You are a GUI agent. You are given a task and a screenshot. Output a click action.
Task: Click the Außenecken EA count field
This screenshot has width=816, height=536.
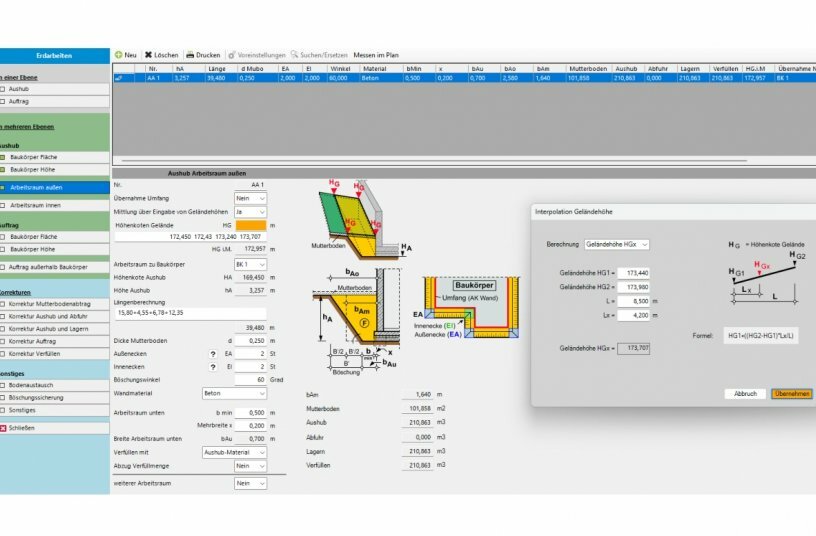pos(250,354)
